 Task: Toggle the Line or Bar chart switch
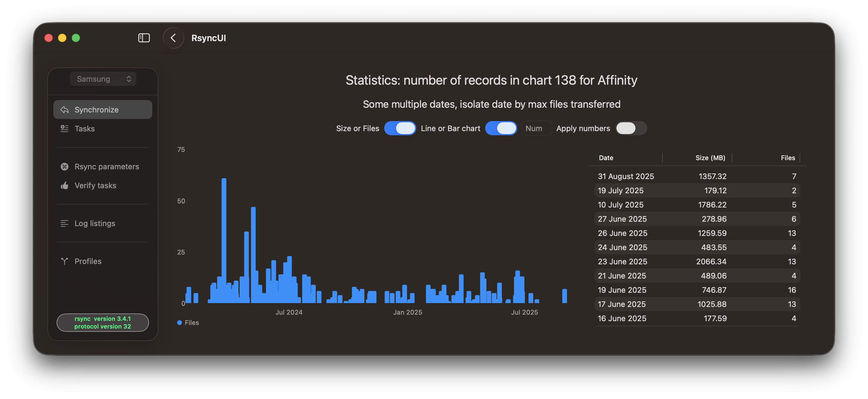tap(501, 128)
